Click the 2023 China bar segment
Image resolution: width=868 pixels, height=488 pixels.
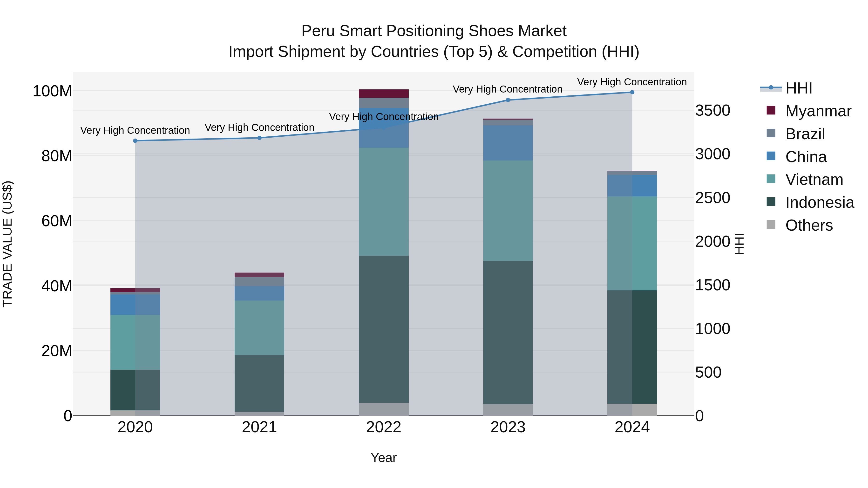508,143
